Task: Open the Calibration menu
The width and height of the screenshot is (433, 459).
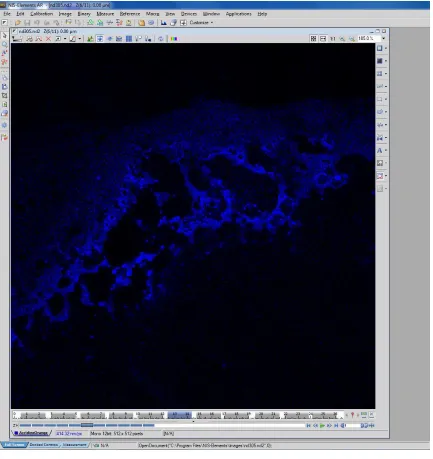Action: (42, 14)
